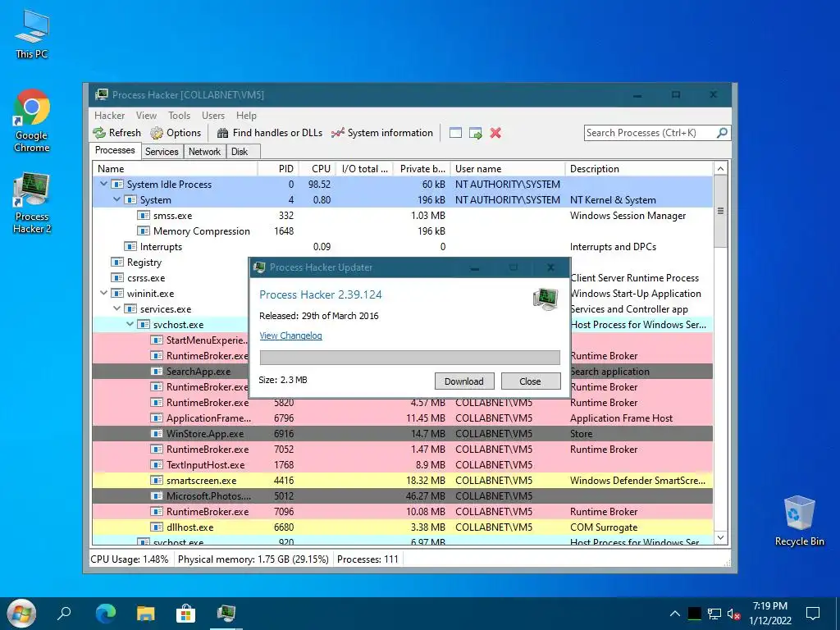Screen dimensions: 840x630
Task: Open Options from the gear icon
Action: pos(157,133)
